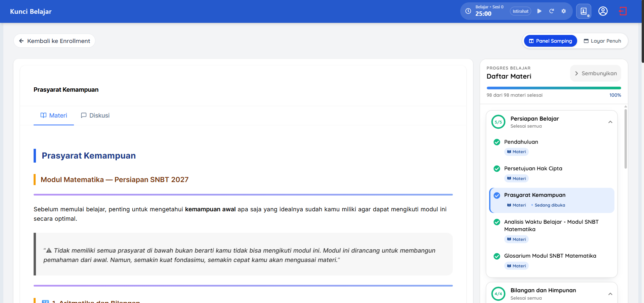Click the 'Modul Matematika — Persiapan SNBT 2027' heading

115,180
